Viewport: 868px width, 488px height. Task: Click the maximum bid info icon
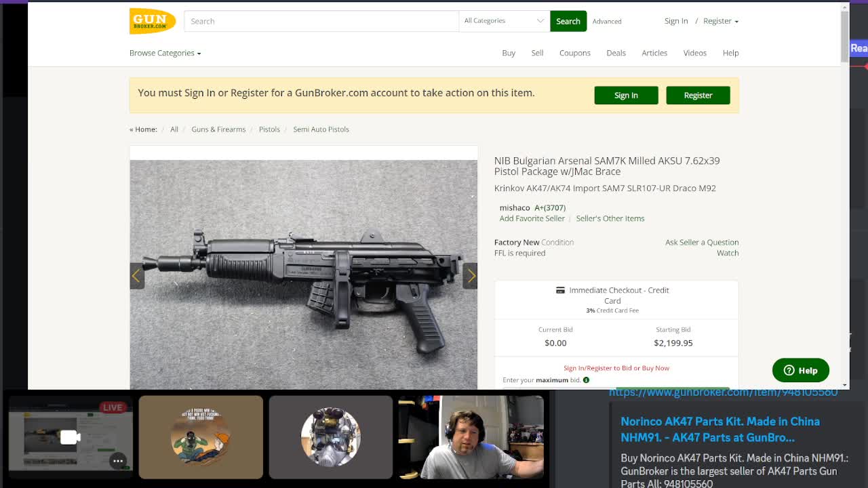coord(586,380)
